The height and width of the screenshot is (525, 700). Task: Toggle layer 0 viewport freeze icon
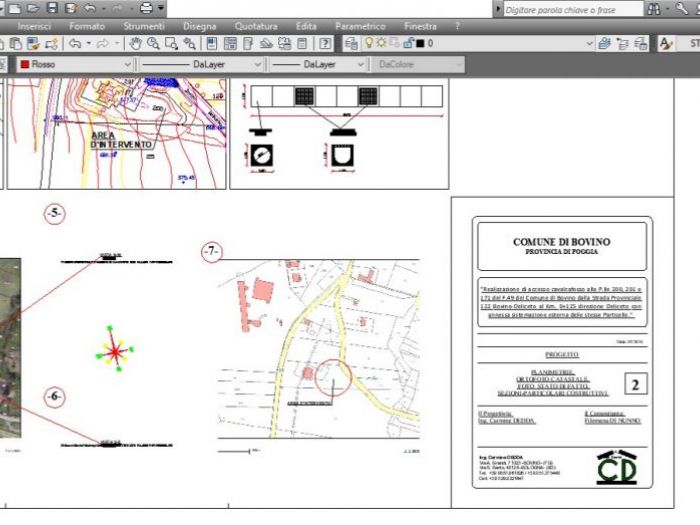(x=395, y=43)
